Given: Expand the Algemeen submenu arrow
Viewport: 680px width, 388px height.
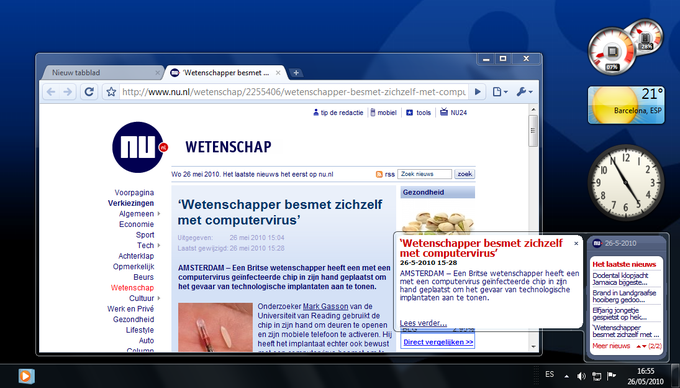Looking at the screenshot, I should point(159,214).
